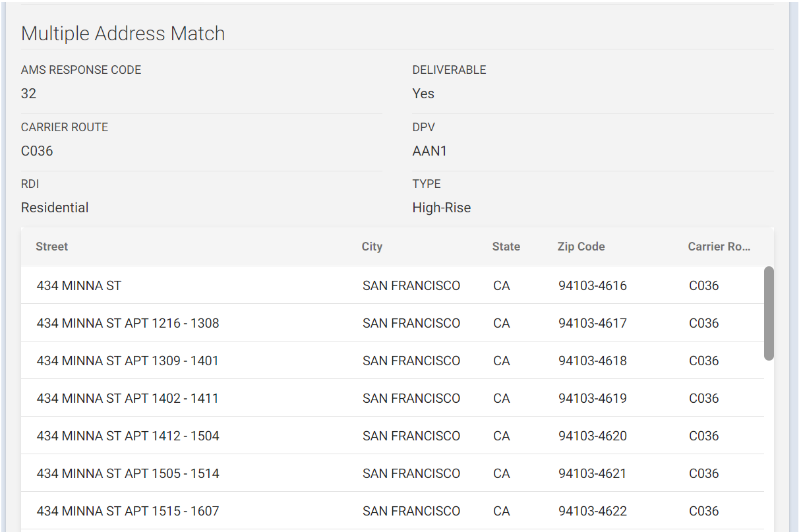Image resolution: width=801 pixels, height=532 pixels.
Task: Select row APT 1309 - 1401
Action: (x=128, y=361)
